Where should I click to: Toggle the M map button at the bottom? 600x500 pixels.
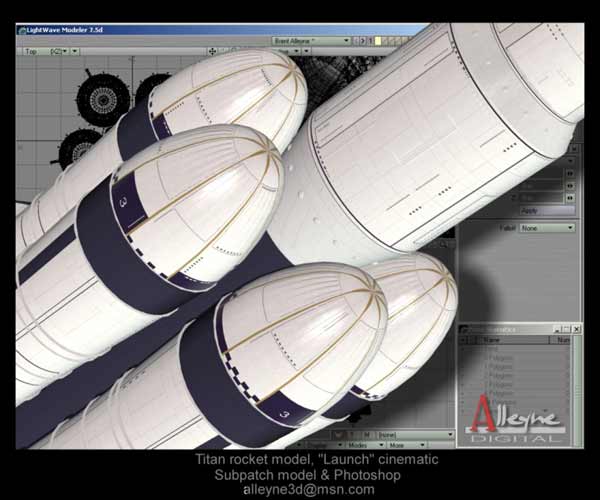(x=366, y=435)
